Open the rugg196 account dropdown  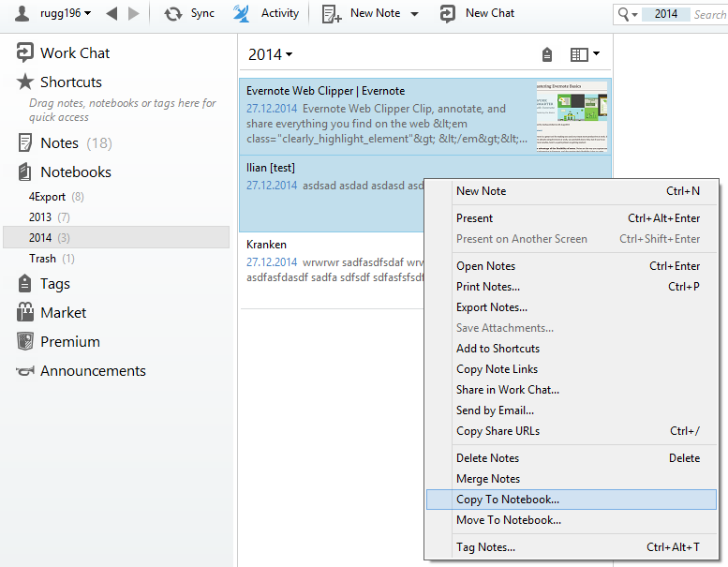click(65, 13)
